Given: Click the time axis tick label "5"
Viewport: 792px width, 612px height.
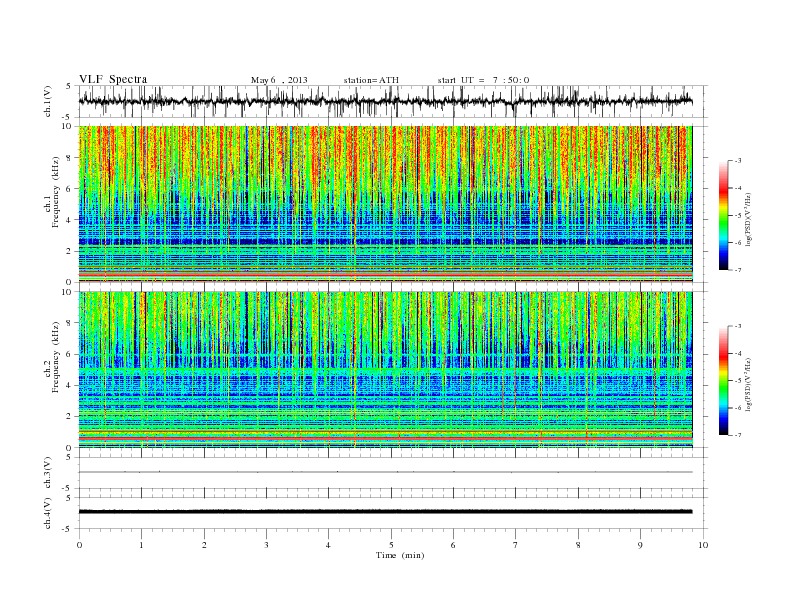Looking at the screenshot, I should click(391, 545).
